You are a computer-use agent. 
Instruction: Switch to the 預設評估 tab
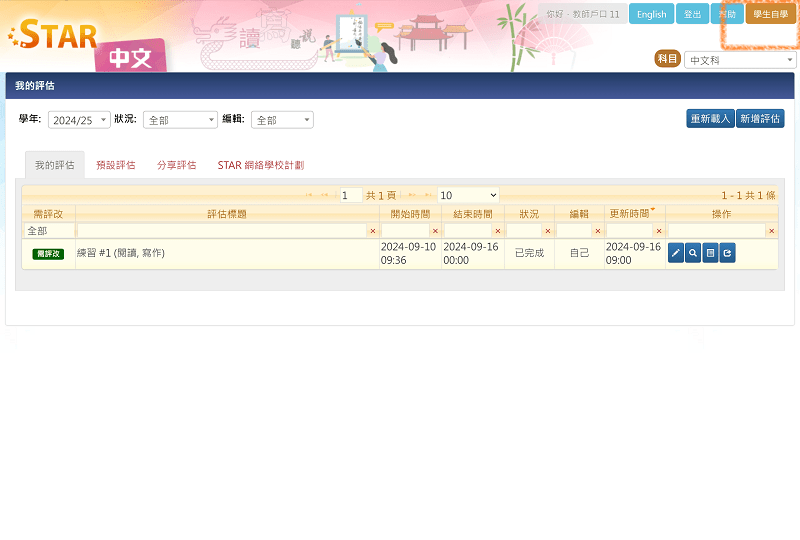coord(116,165)
